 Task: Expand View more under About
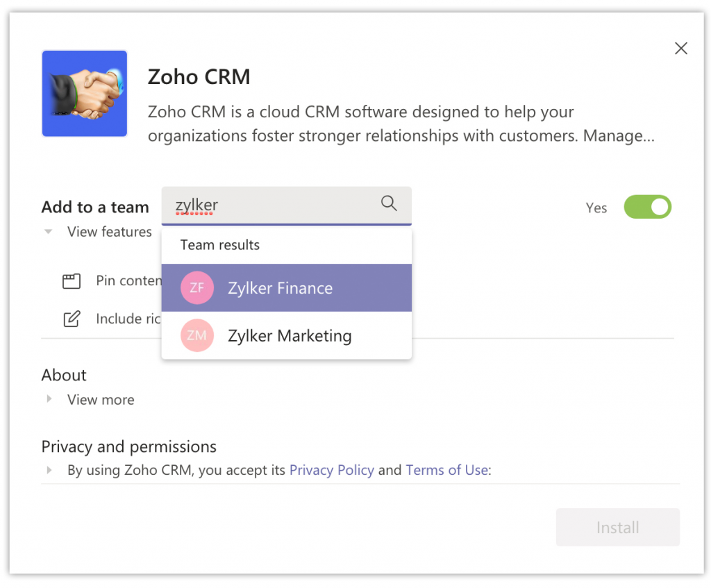(x=49, y=399)
